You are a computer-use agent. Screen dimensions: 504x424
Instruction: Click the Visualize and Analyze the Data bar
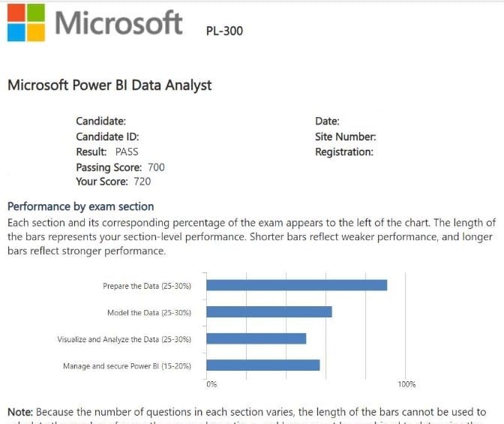coord(256,338)
